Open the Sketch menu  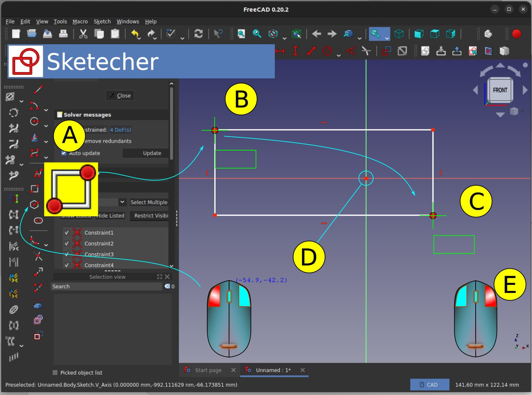pos(102,21)
